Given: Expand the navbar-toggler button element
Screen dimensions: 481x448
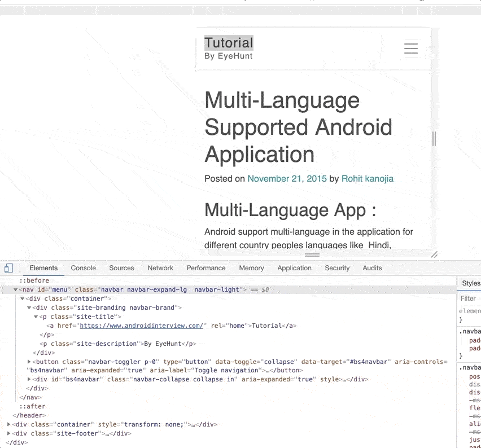Looking at the screenshot, I should (x=29, y=362).
